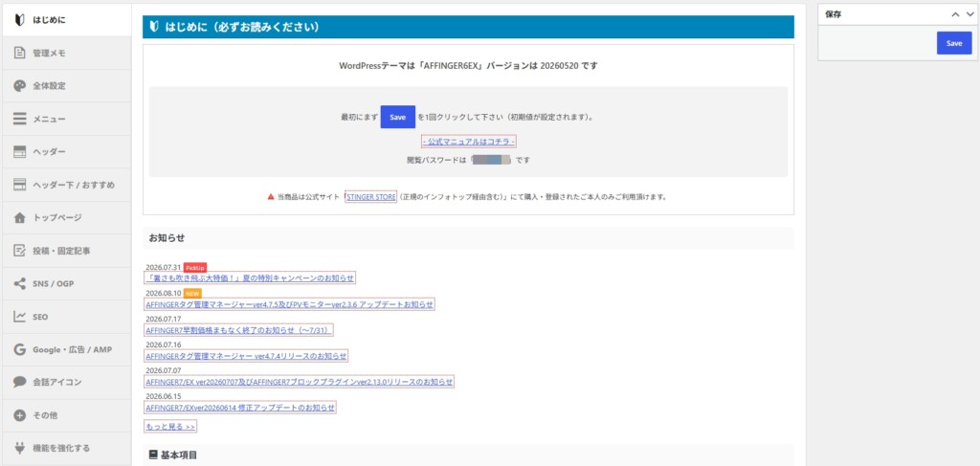This screenshot has height=466, width=980.
Task: Click the red warning triangle before 当商品は
Action: pyautogui.click(x=271, y=197)
